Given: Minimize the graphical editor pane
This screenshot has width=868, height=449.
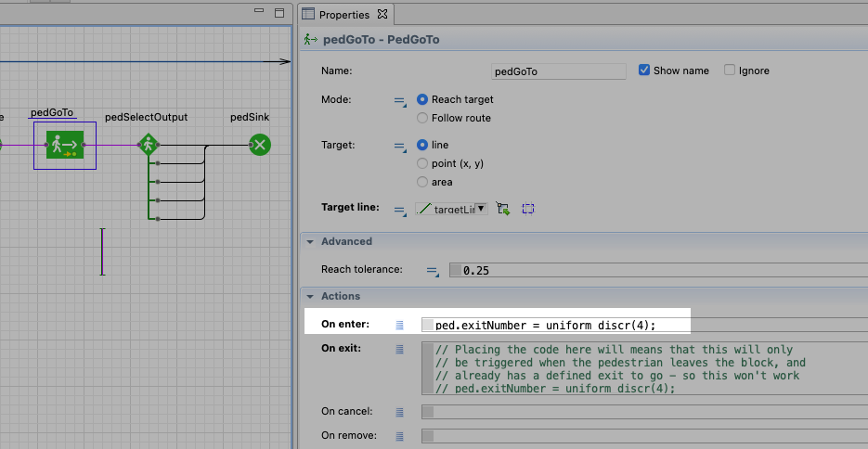Looking at the screenshot, I should coord(259,10).
